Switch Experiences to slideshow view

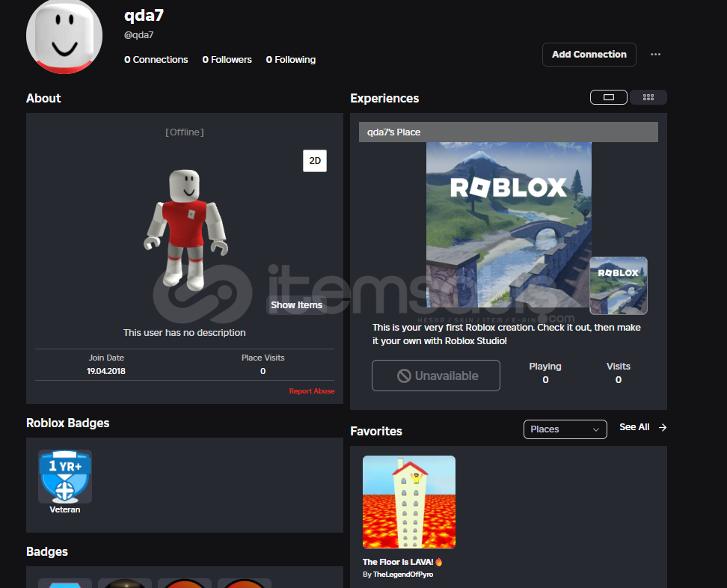(x=608, y=97)
